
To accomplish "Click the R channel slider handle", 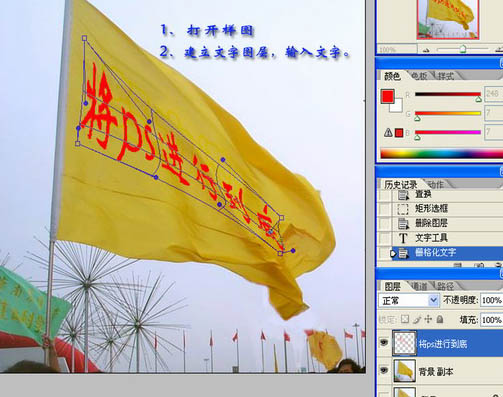I will click(479, 99).
